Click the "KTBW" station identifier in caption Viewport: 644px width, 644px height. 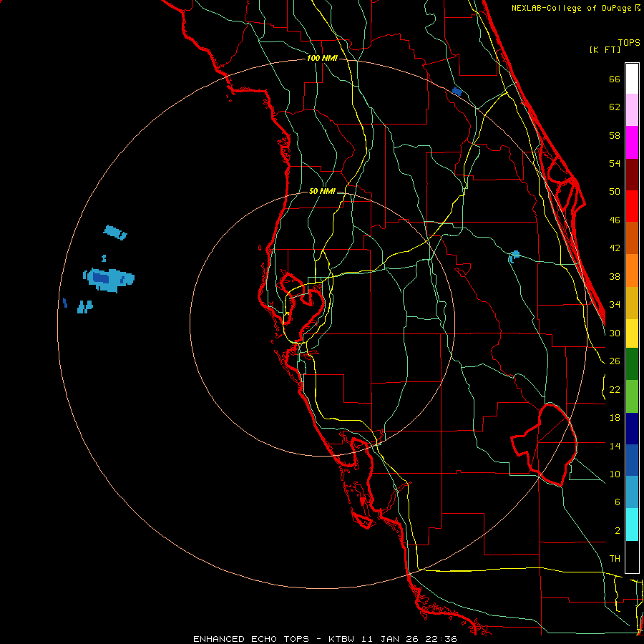(x=342, y=639)
